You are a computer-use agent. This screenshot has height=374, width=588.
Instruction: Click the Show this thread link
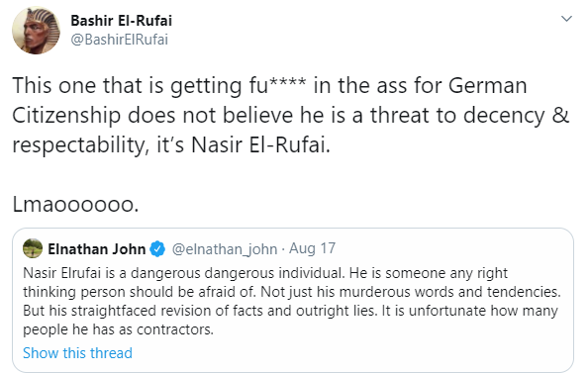pyautogui.click(x=77, y=353)
